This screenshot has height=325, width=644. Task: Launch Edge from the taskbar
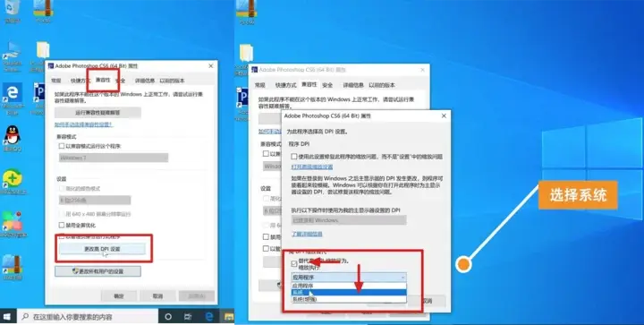point(209,317)
